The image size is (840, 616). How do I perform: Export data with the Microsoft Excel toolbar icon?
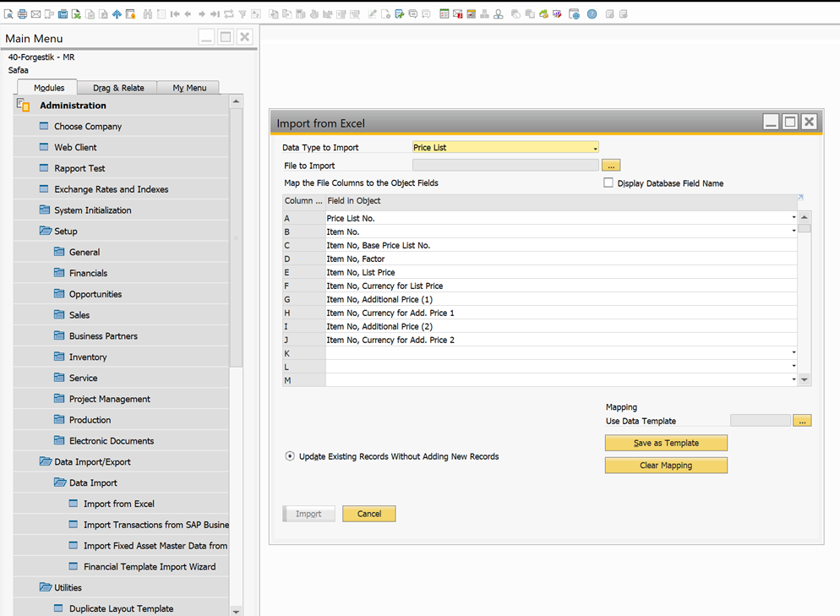pyautogui.click(x=76, y=14)
